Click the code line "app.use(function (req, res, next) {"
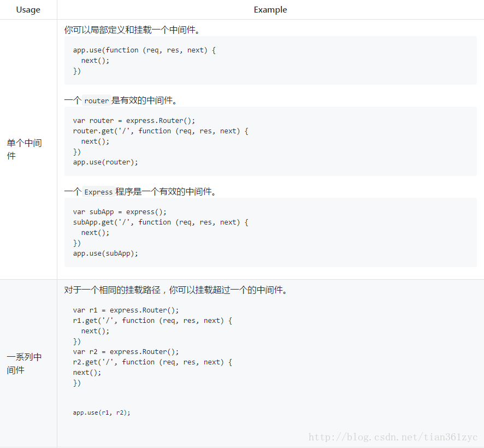 coord(144,50)
